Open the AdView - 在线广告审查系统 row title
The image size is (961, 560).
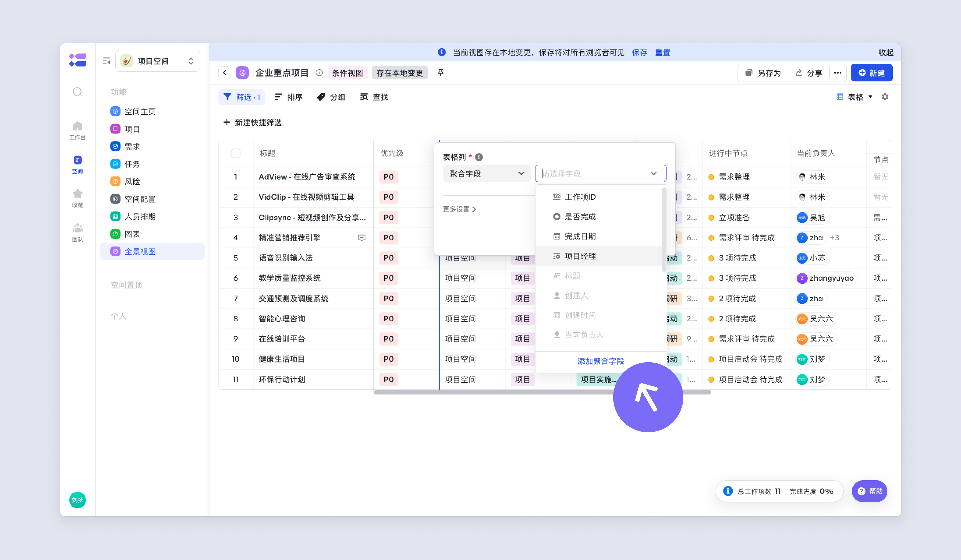click(x=307, y=177)
